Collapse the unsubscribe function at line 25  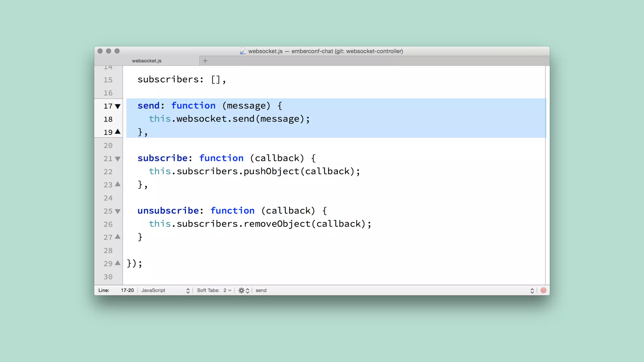point(118,211)
